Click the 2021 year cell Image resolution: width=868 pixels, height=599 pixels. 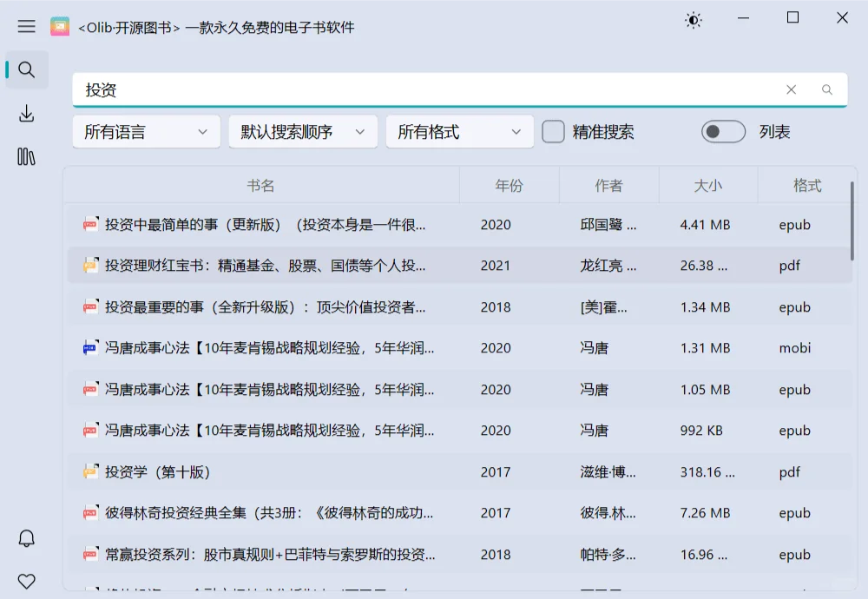496,265
